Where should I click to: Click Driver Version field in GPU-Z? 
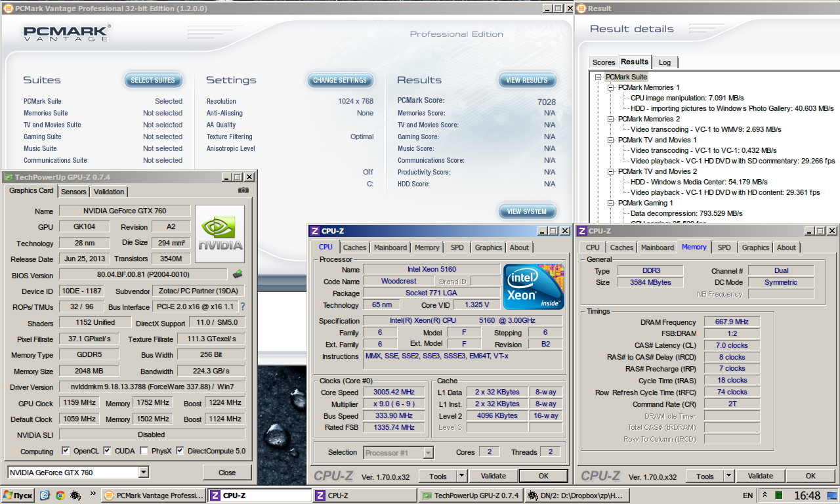click(152, 387)
